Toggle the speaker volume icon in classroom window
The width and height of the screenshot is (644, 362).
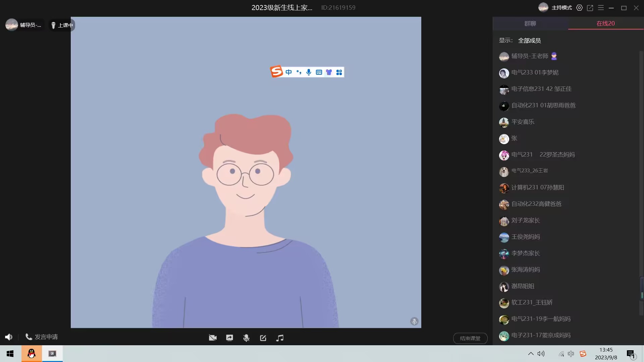pos(9,337)
